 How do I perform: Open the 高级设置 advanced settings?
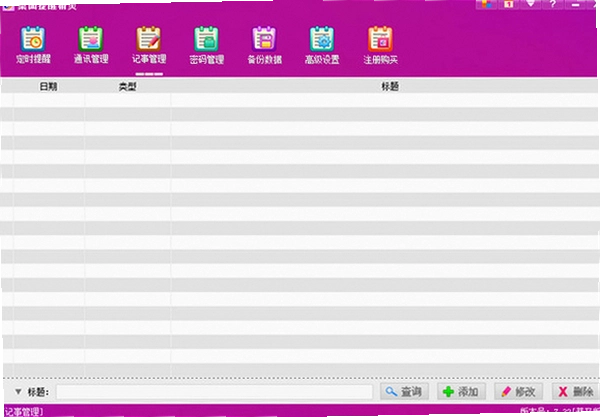pyautogui.click(x=322, y=45)
